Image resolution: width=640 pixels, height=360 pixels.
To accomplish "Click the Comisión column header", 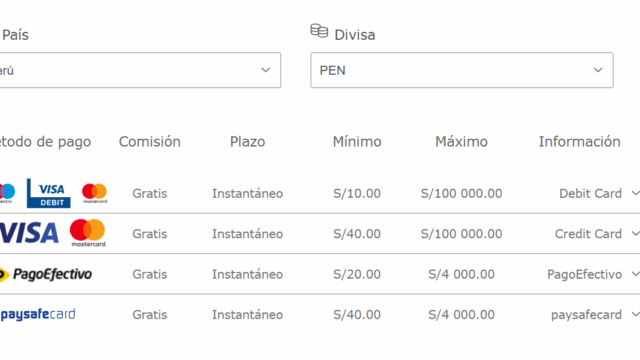I will (x=149, y=142).
